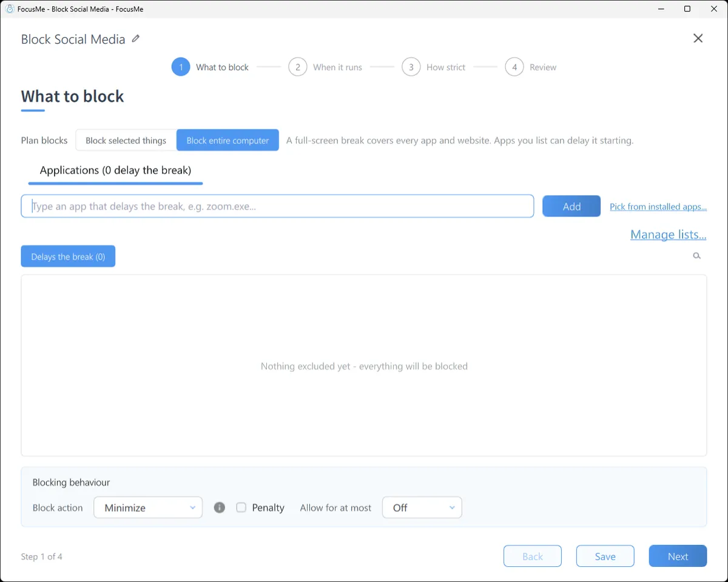Click the full-screen break description text

click(x=460, y=140)
